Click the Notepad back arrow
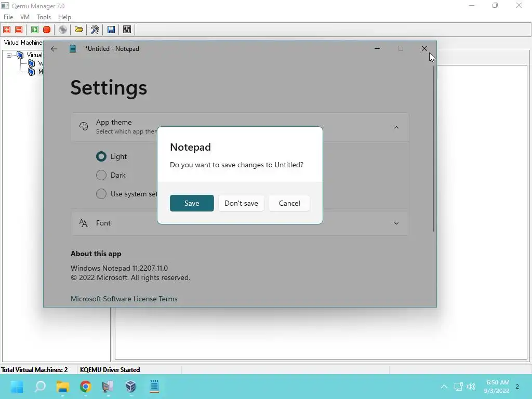Image resolution: width=532 pixels, height=399 pixels. (54, 49)
